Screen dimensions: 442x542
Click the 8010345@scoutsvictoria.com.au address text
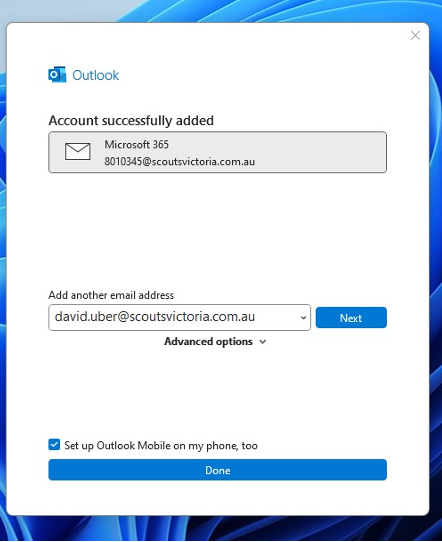[180, 161]
